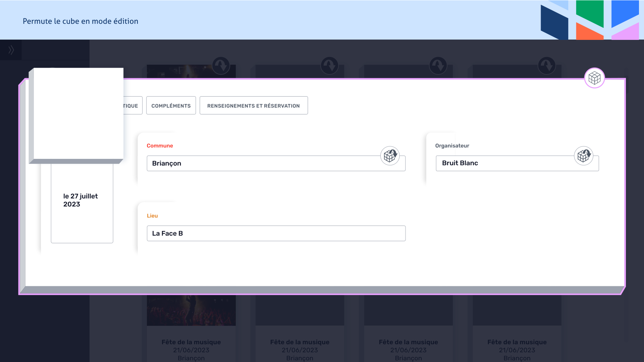This screenshot has height=362, width=644.
Task: Click the concert photo thumbnail of first card
Action: click(x=191, y=310)
